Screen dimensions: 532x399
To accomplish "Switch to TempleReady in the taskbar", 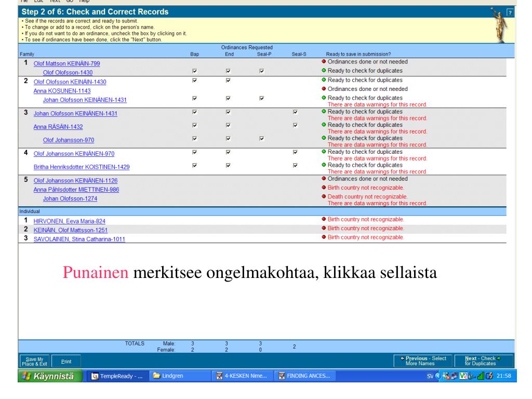I will click(118, 376).
